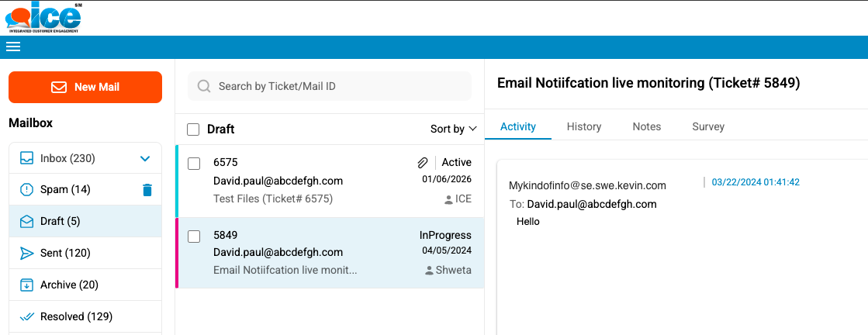Open the Spam folder
Viewport: 868px width, 335px height.
(x=65, y=189)
